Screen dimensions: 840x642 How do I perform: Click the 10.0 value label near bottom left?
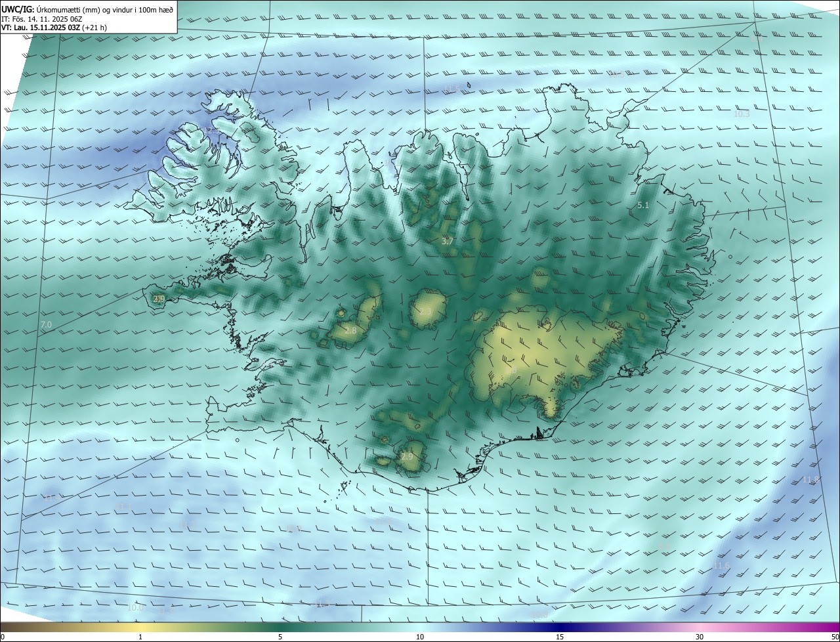click(136, 607)
